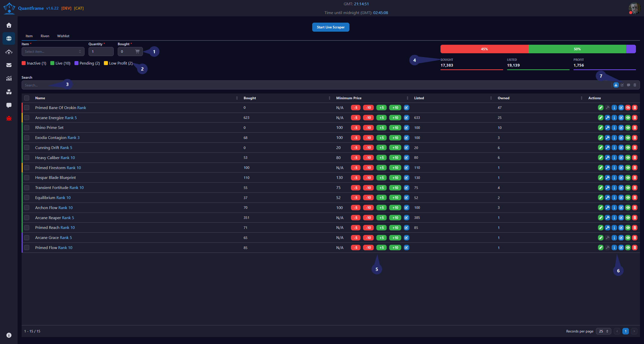Screen dimensions: 644x344
Task: Click the blue import button beside search
Action: pos(616,85)
